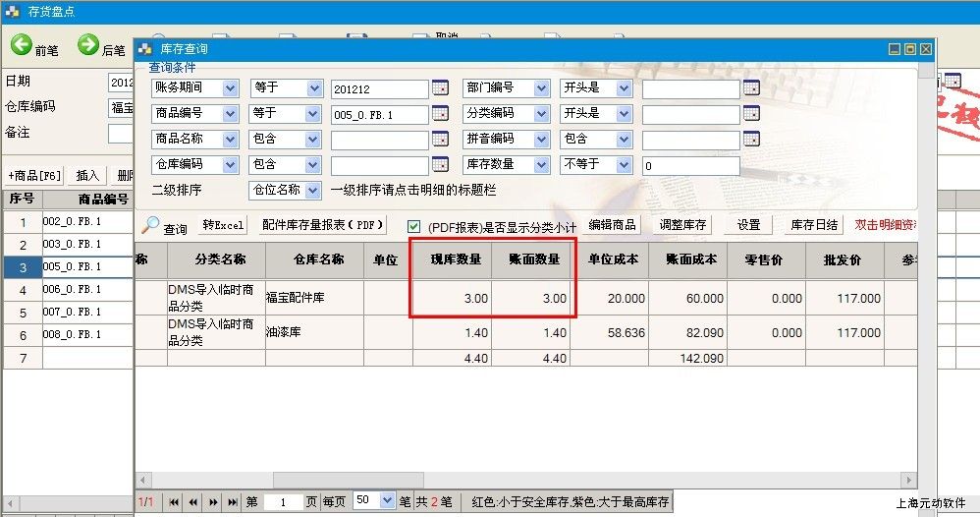Select the 油漆库 result row
The image size is (980, 517).
526,332
